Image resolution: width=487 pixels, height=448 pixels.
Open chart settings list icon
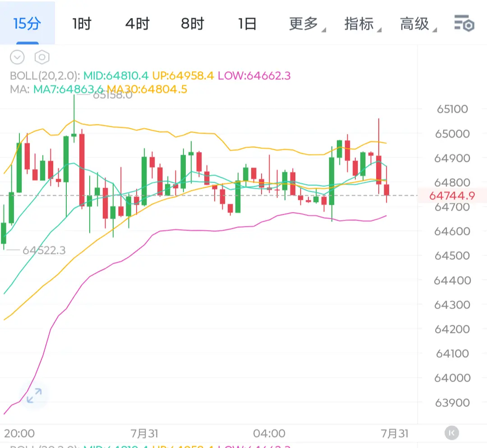pyautogui.click(x=464, y=23)
